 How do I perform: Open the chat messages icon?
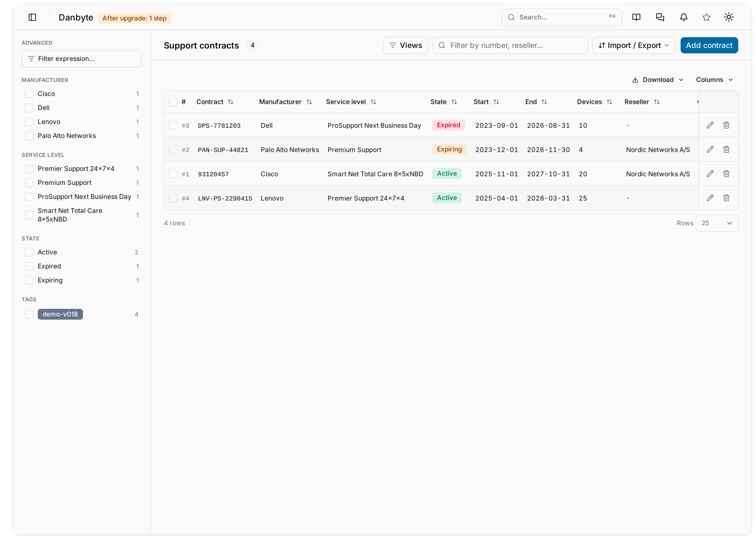point(660,17)
